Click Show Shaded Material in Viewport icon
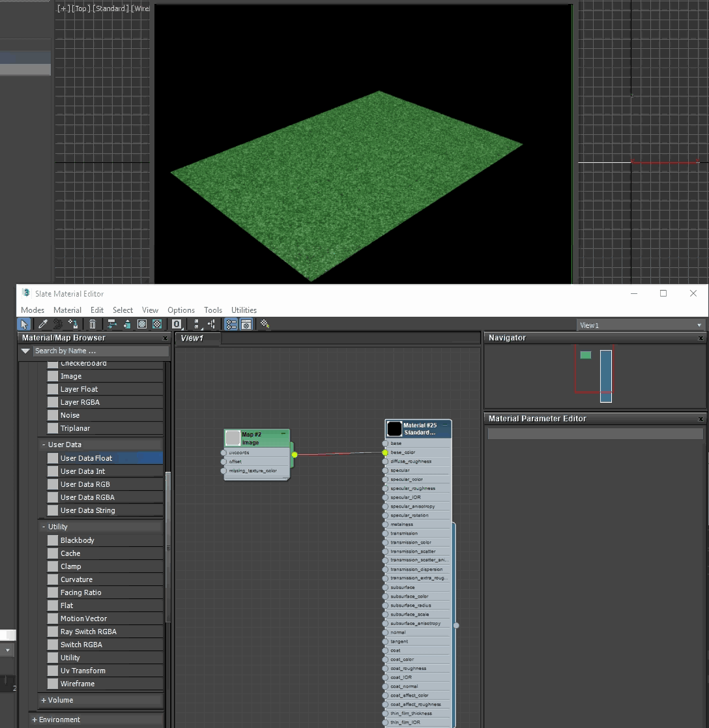 pos(142,324)
